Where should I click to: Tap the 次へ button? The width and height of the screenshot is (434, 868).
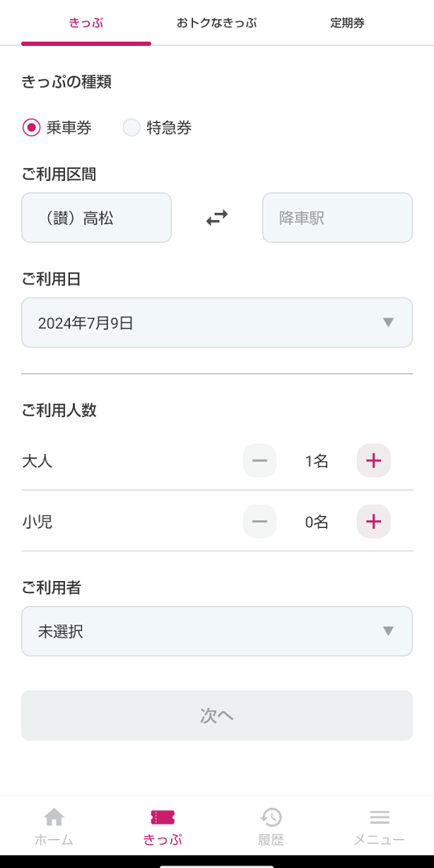tap(217, 715)
